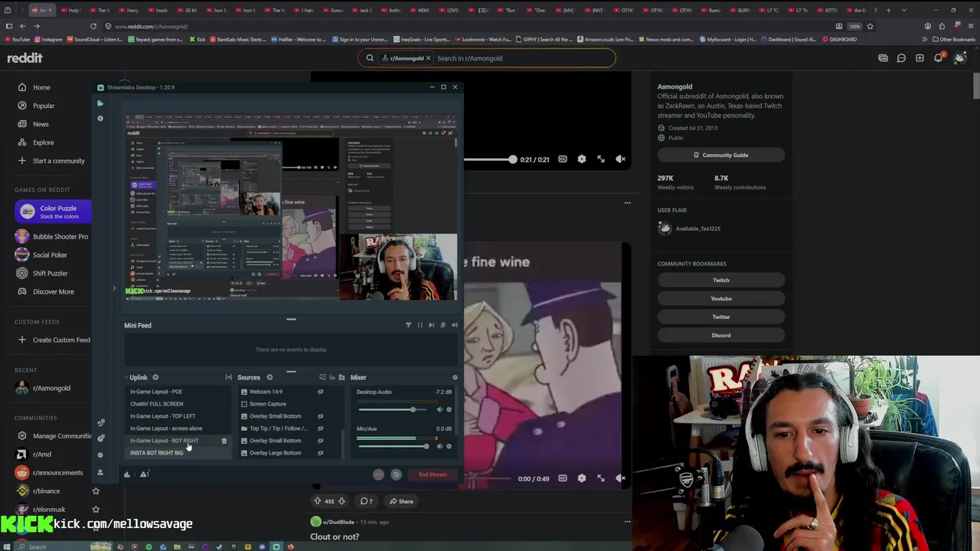Screen dimensions: 980x551
Task: Open Streamlabs performance stats bar-chart icon
Action: click(x=127, y=474)
